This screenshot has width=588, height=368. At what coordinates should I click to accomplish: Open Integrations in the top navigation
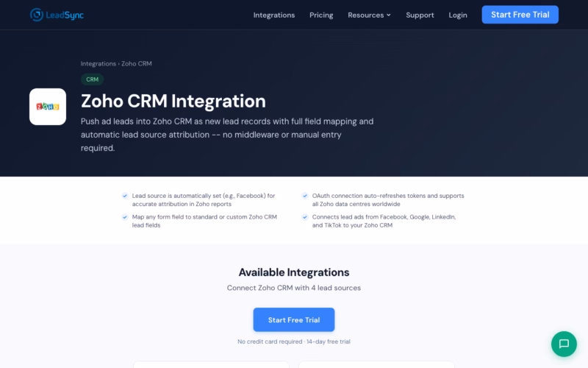(x=273, y=15)
